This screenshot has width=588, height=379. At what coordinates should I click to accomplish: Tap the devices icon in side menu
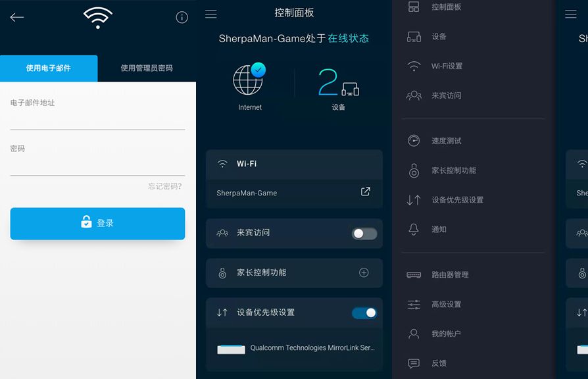click(414, 37)
